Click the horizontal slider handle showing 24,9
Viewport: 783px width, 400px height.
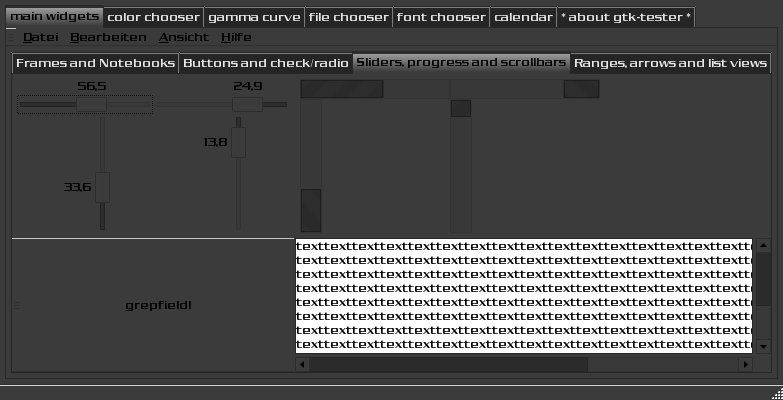coord(247,105)
